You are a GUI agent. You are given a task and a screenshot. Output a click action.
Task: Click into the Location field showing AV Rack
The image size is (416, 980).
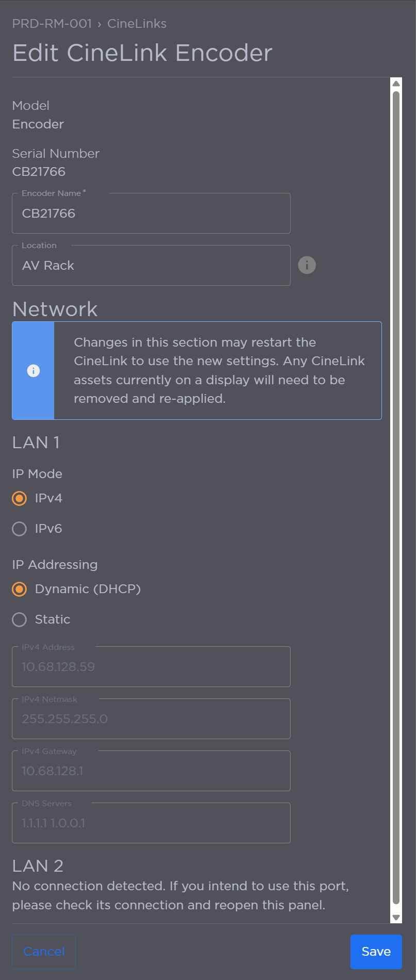point(151,265)
